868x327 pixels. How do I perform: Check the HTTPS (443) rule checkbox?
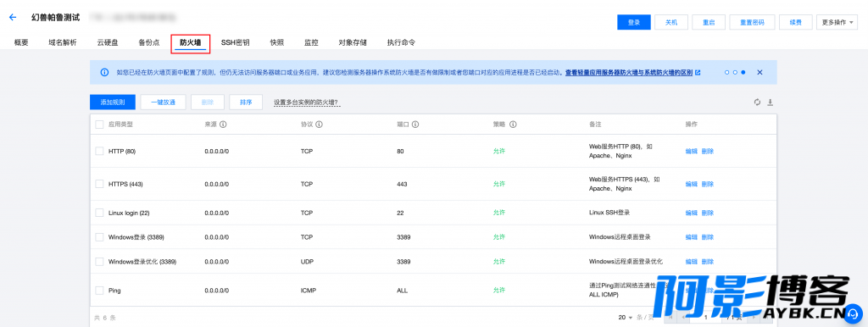99,184
